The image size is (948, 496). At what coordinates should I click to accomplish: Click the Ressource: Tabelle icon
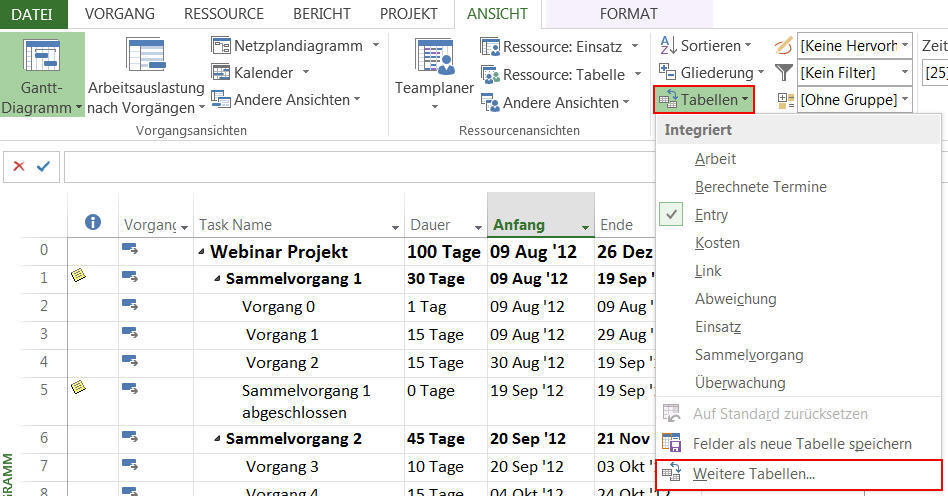[x=489, y=75]
